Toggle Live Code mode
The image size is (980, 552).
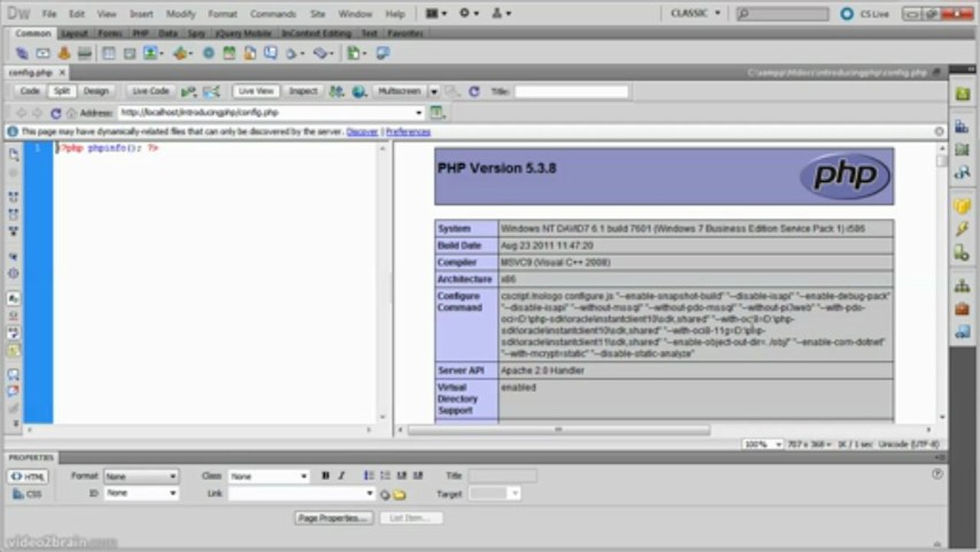click(x=150, y=90)
